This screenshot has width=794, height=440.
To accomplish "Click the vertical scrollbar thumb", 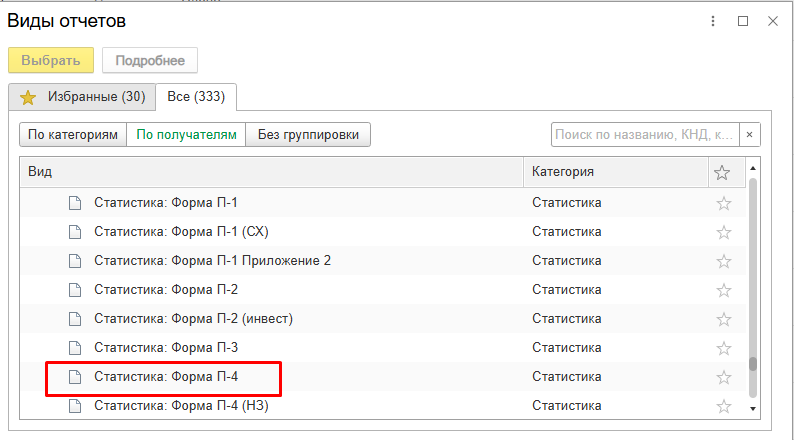I will pyautogui.click(x=753, y=364).
